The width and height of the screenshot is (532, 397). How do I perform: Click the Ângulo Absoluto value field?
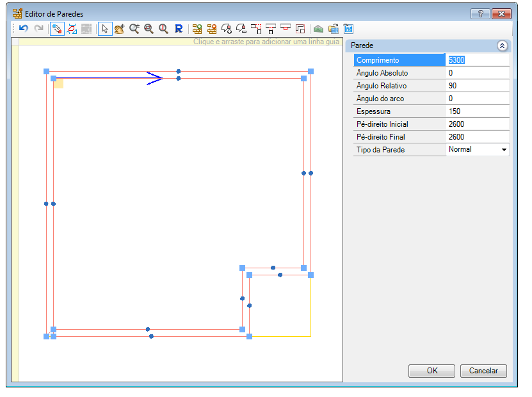tap(477, 73)
